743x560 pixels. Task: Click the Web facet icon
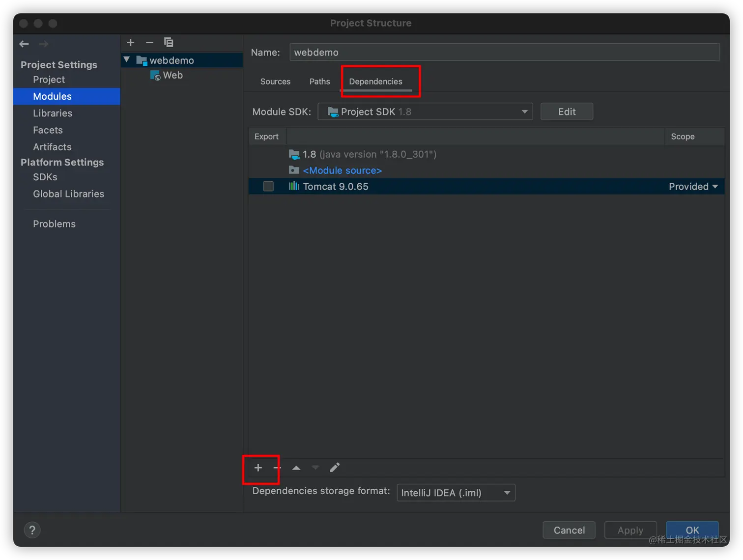(155, 75)
